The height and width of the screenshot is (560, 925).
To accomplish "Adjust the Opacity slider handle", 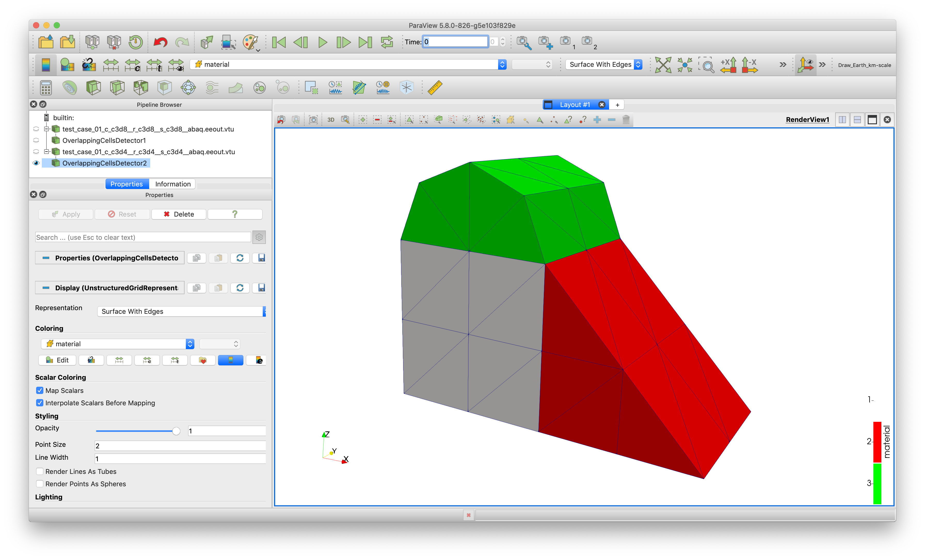I will (x=176, y=431).
